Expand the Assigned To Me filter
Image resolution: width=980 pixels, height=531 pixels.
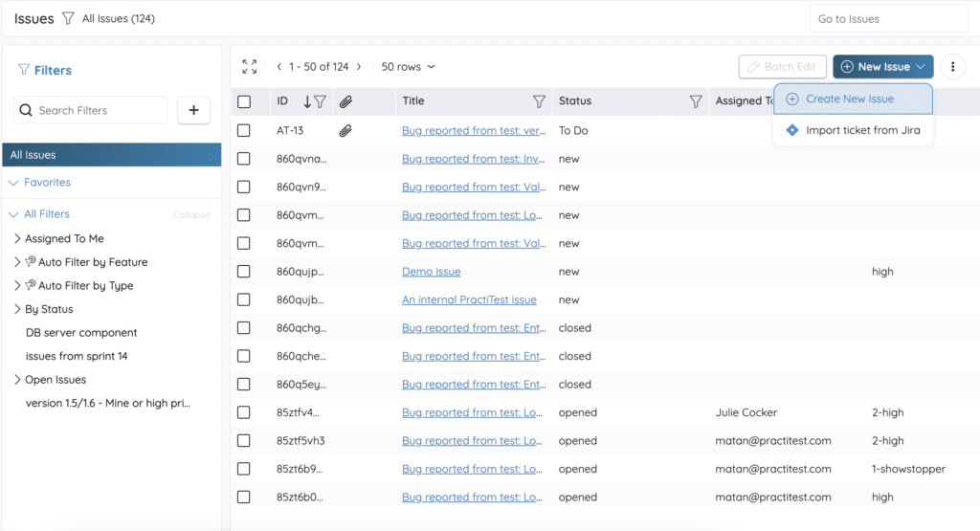coord(17,239)
